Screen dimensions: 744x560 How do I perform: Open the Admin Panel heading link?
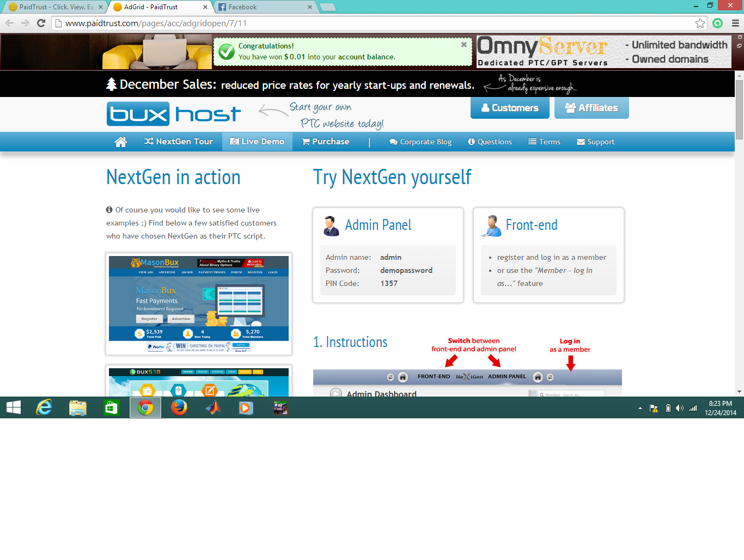click(x=378, y=225)
